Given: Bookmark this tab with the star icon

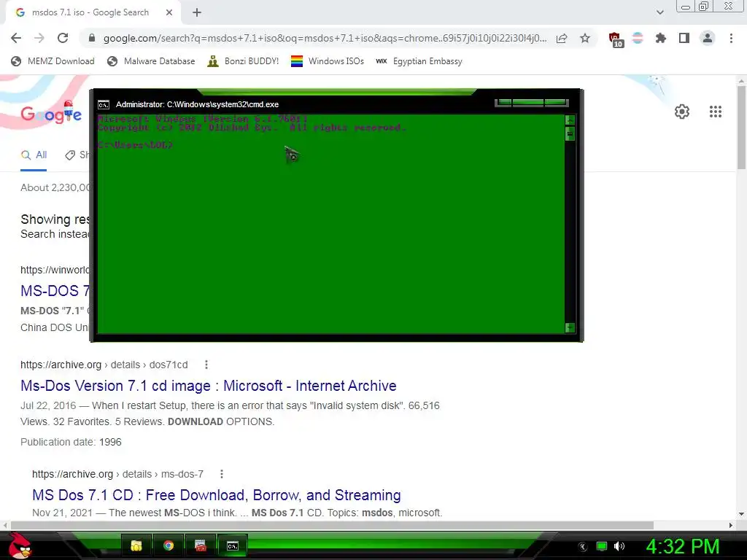Looking at the screenshot, I should tap(585, 38).
